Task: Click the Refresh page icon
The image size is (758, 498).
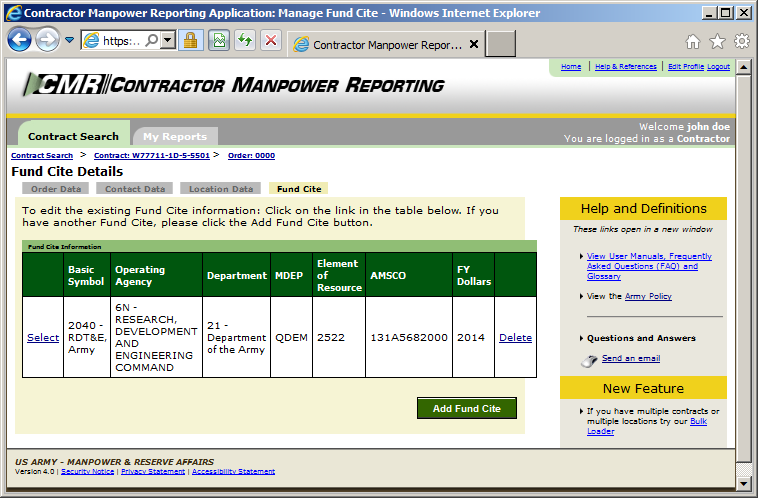Action: (244, 41)
